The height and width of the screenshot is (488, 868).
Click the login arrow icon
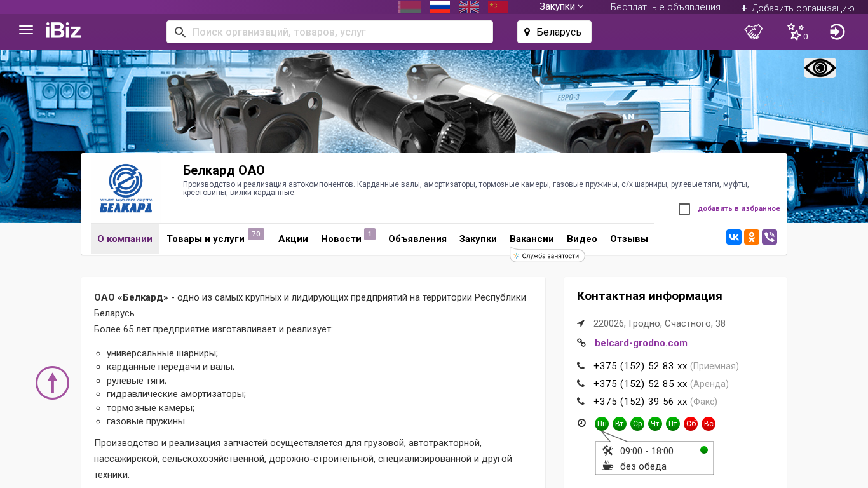pyautogui.click(x=837, y=32)
